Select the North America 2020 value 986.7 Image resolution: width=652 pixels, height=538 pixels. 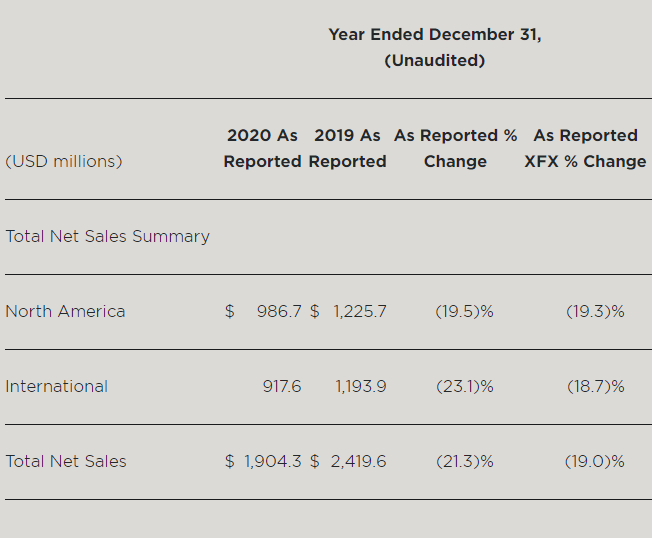(278, 311)
